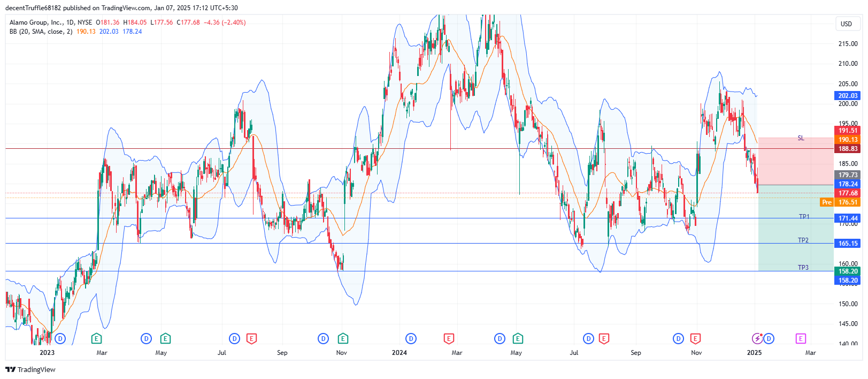The width and height of the screenshot is (868, 379).
Task: Open the purple upcoming earnings marker
Action: 801,338
